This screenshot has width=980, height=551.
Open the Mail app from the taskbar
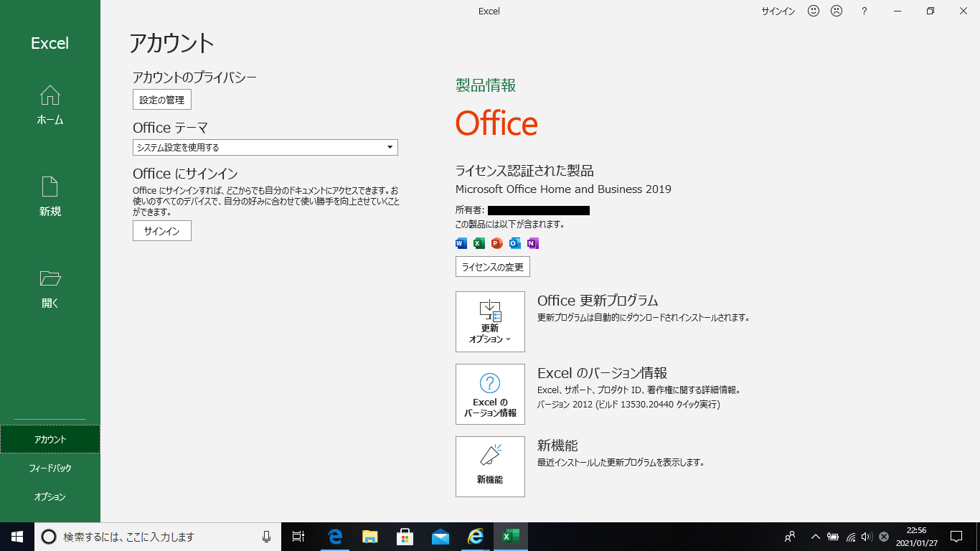440,537
